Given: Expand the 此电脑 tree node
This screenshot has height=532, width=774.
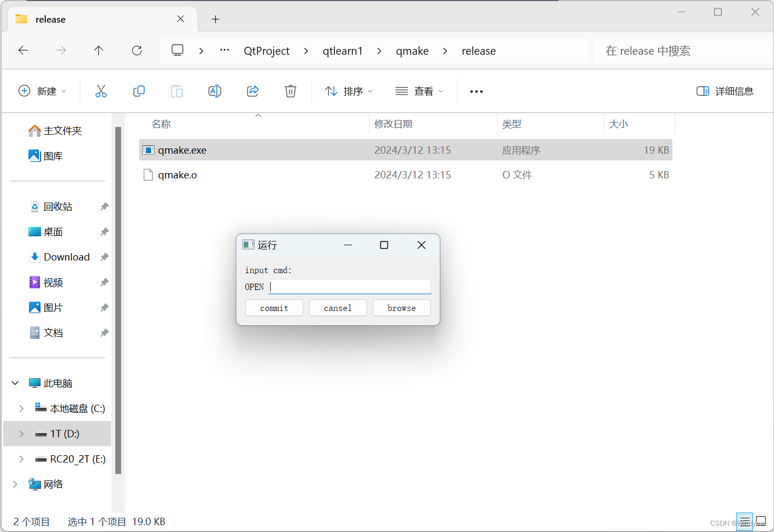Looking at the screenshot, I should (15, 383).
